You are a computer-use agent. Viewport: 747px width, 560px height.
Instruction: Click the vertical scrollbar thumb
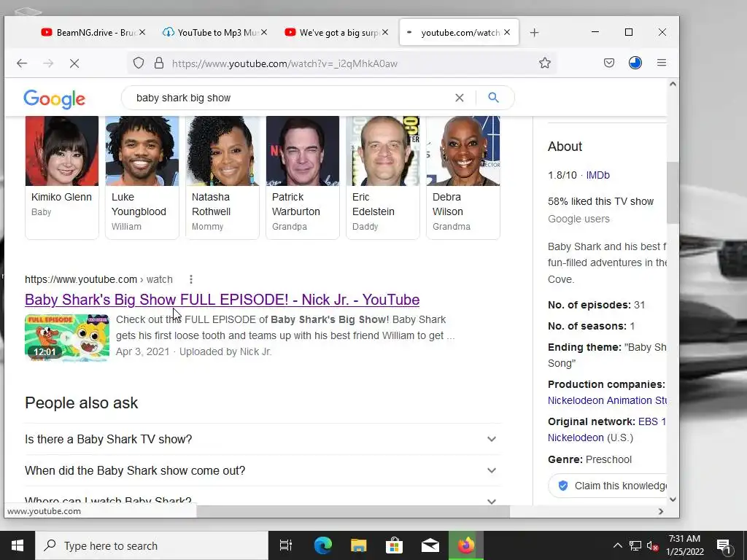point(672,192)
